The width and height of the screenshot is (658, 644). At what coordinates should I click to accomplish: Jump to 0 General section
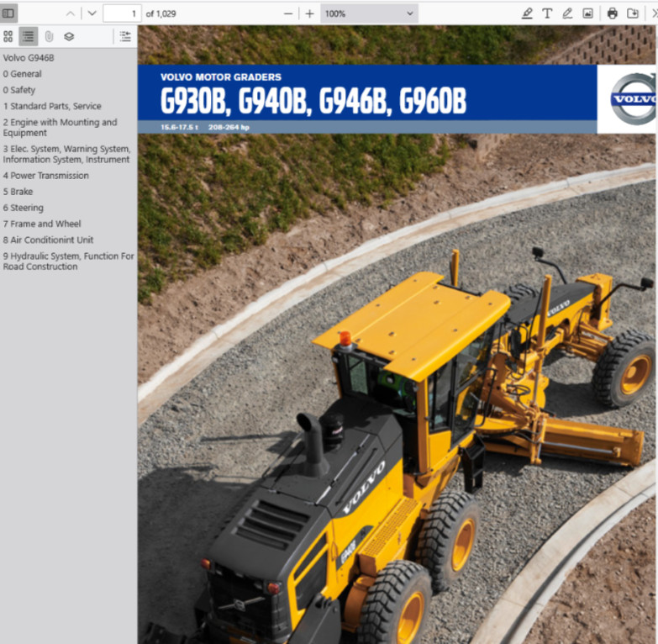(22, 74)
